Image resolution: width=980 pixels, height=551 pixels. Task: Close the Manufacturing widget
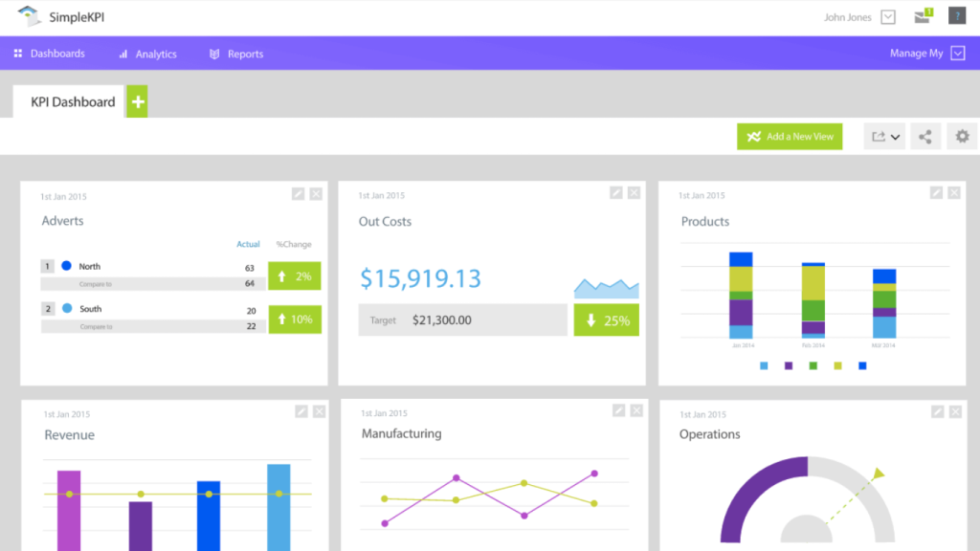click(635, 410)
